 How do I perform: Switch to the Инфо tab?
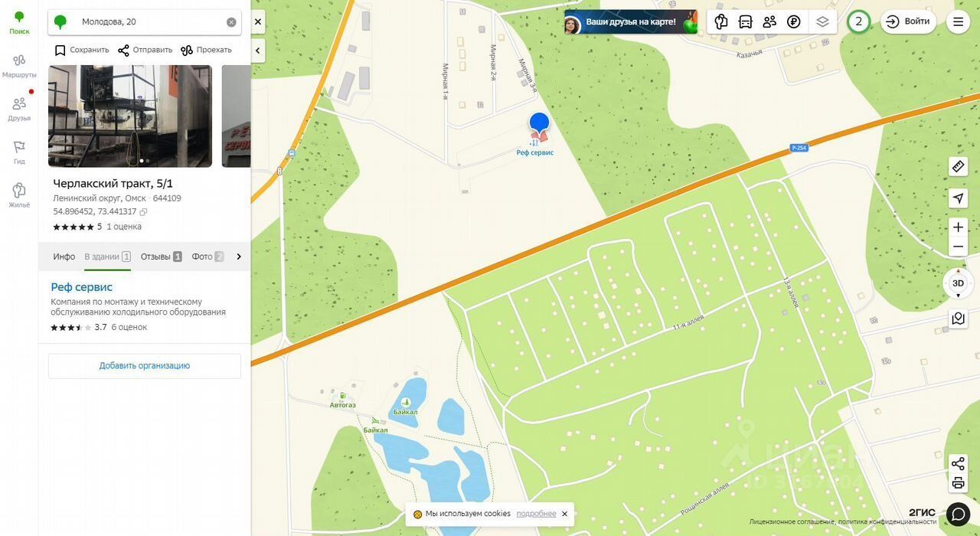tap(64, 257)
